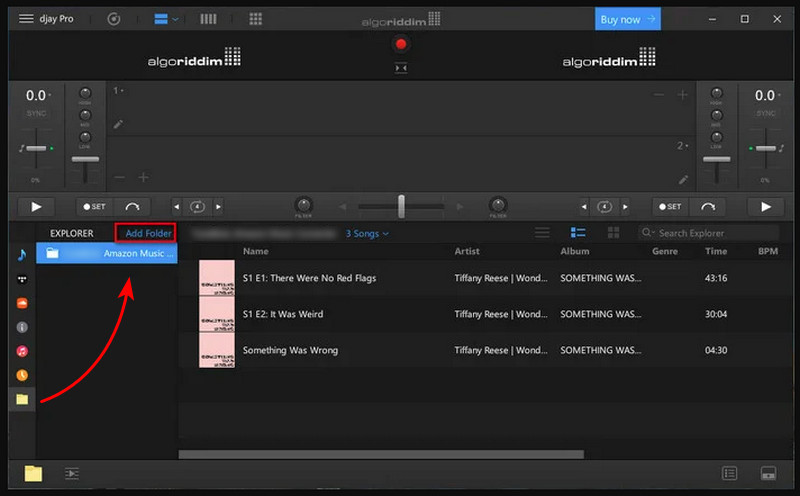The image size is (800, 496).
Task: Toggle SYNC on the right deck
Action: coord(765,113)
